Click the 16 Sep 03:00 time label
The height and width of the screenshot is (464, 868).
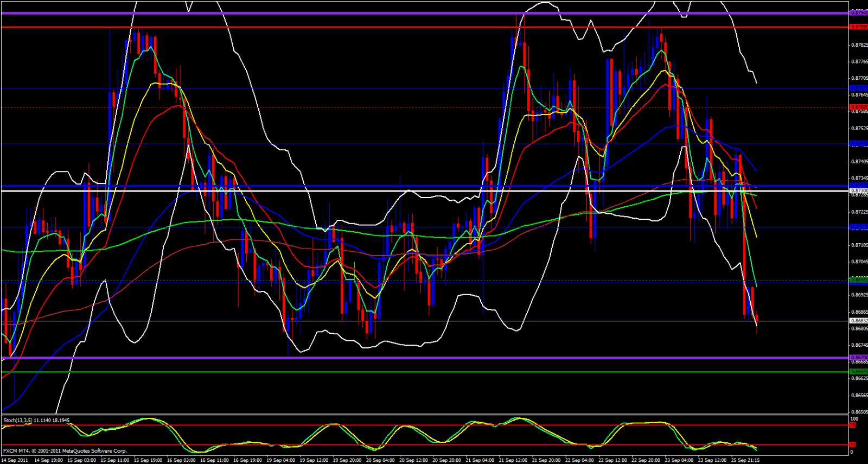tap(181, 460)
